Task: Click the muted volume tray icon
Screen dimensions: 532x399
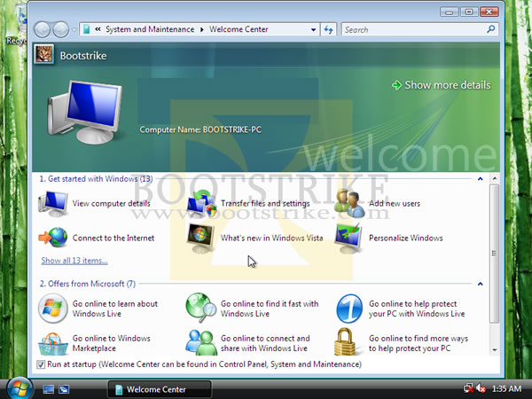Action: [481, 388]
